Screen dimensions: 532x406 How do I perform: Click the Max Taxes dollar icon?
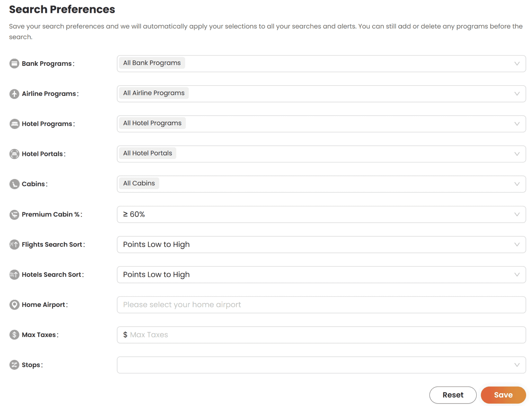tap(14, 335)
